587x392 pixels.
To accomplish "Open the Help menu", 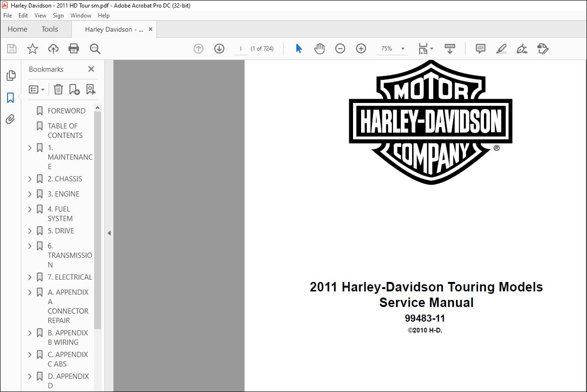I will (104, 16).
